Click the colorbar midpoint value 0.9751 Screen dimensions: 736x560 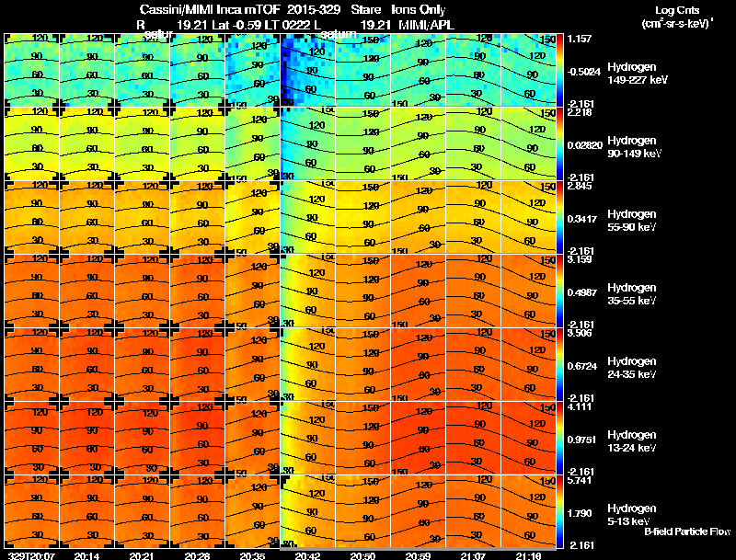point(582,440)
